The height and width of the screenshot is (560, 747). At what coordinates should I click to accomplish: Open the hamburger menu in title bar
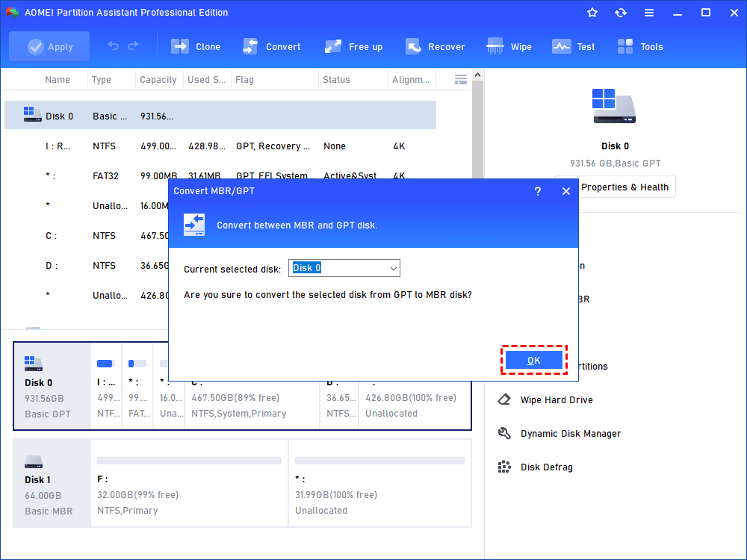coord(648,13)
